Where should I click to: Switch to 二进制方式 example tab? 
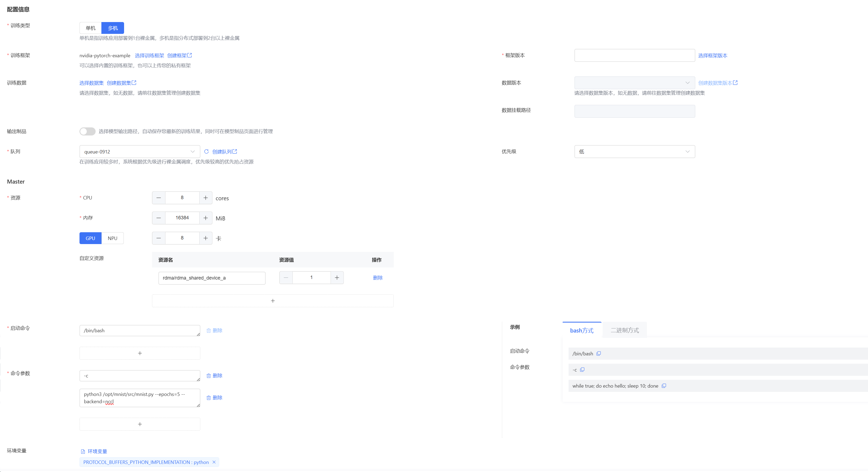click(x=624, y=330)
